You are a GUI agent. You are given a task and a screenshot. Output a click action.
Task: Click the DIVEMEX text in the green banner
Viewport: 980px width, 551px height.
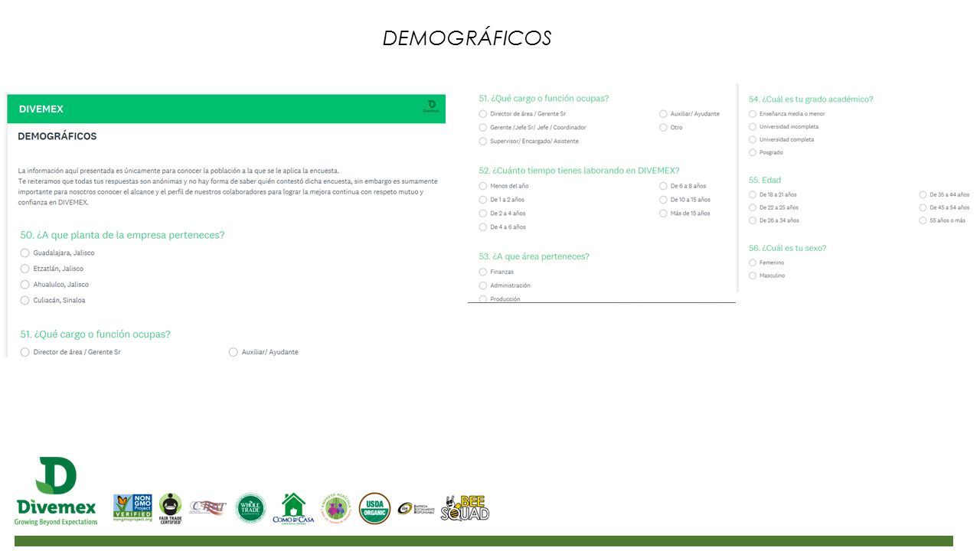[41, 109]
